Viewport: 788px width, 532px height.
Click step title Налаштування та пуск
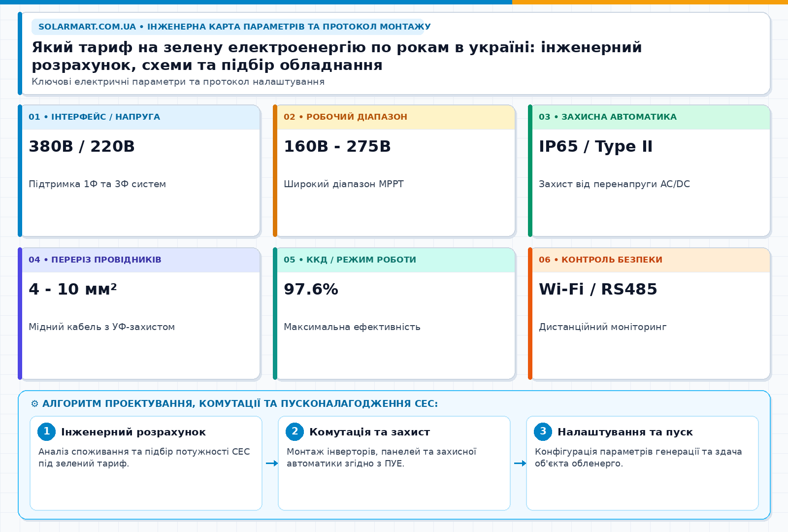tap(625, 432)
